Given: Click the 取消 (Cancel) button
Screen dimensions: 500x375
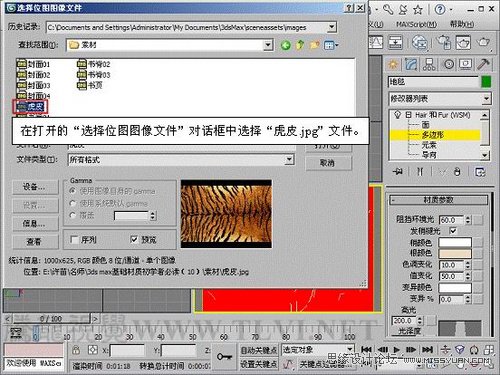Looking at the screenshot, I should [328, 163].
